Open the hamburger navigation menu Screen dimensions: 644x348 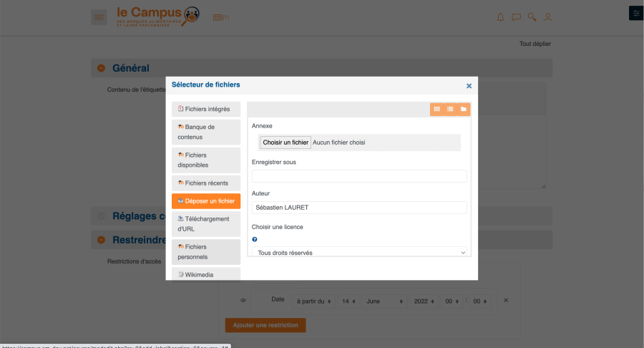[99, 17]
